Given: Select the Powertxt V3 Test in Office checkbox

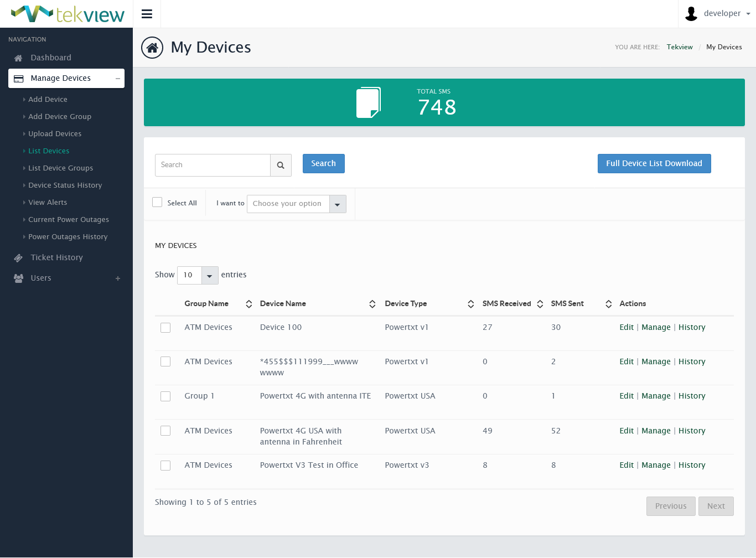Looking at the screenshot, I should tap(165, 466).
